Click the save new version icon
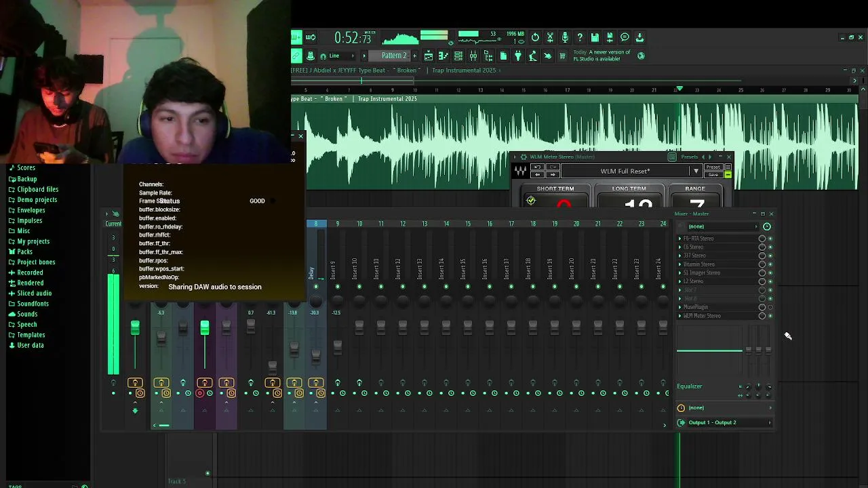The image size is (868, 488). (x=610, y=37)
